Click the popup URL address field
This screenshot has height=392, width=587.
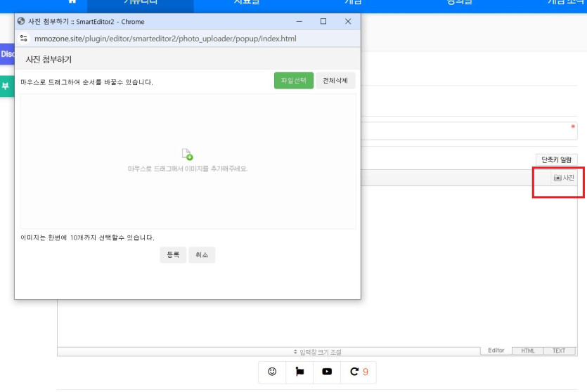pyautogui.click(x=165, y=39)
